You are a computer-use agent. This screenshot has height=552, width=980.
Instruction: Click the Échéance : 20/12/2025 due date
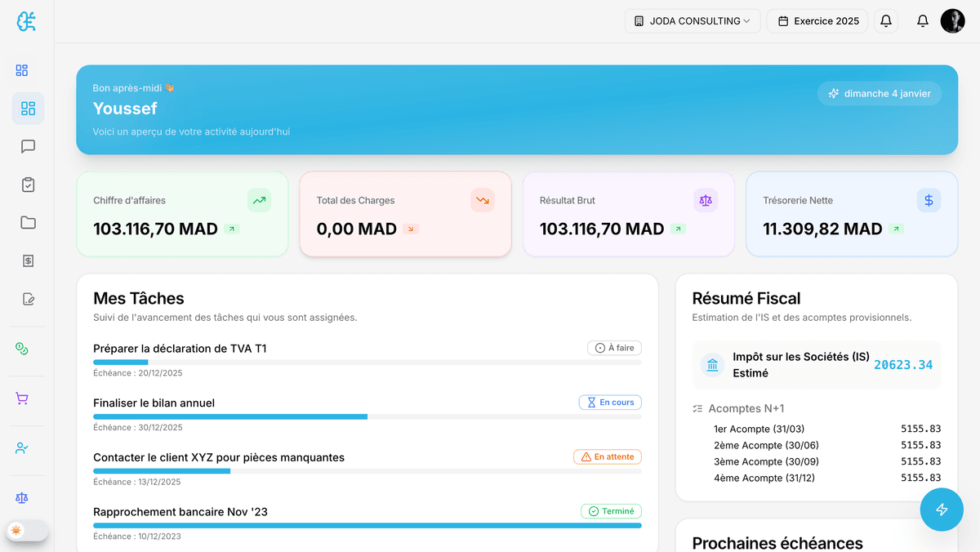point(138,373)
